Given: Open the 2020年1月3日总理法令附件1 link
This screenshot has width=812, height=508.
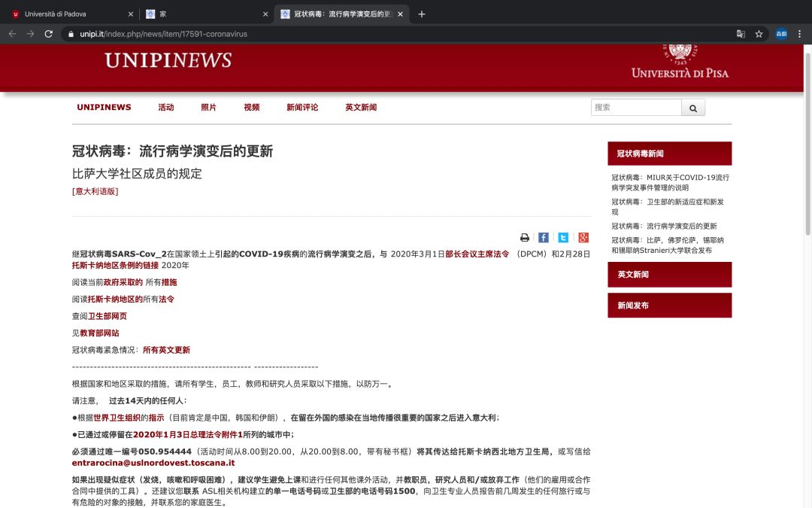Looking at the screenshot, I should 188,435.
